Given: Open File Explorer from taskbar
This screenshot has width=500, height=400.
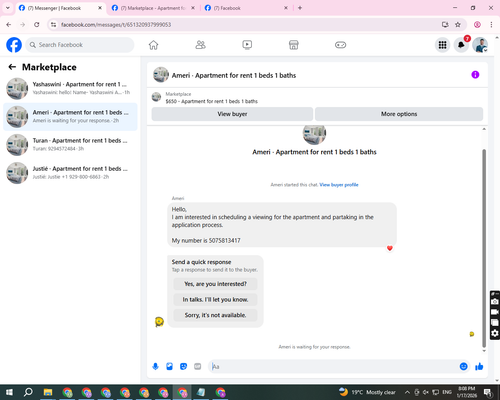Looking at the screenshot, I should [x=48, y=392].
